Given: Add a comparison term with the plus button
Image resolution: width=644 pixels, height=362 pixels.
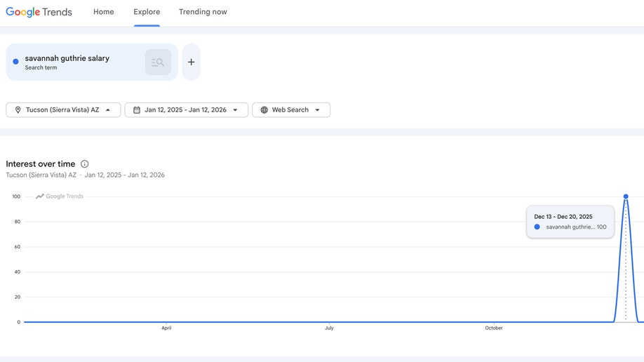Looking at the screenshot, I should [x=191, y=62].
